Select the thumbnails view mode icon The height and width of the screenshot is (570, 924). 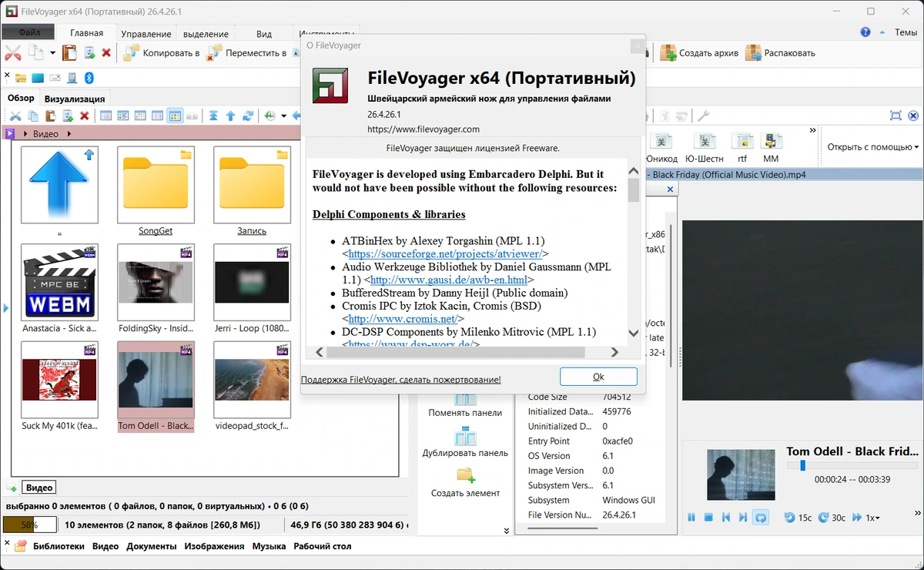[x=175, y=116]
